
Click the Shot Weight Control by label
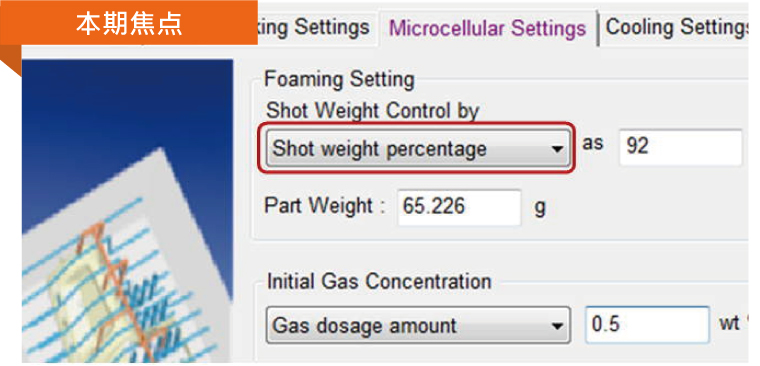(372, 111)
